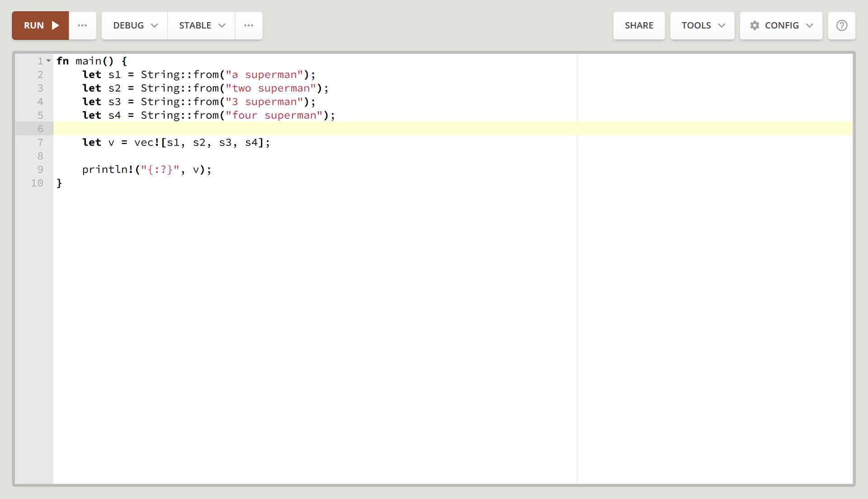Collapse fn main fold arrow
The image size is (868, 499).
click(x=48, y=61)
